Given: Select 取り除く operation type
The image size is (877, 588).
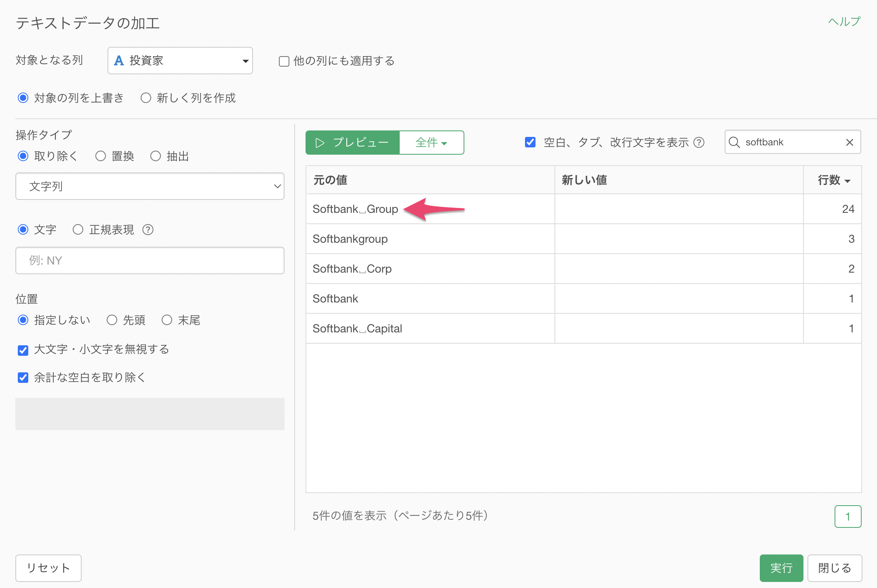Looking at the screenshot, I should 23,156.
